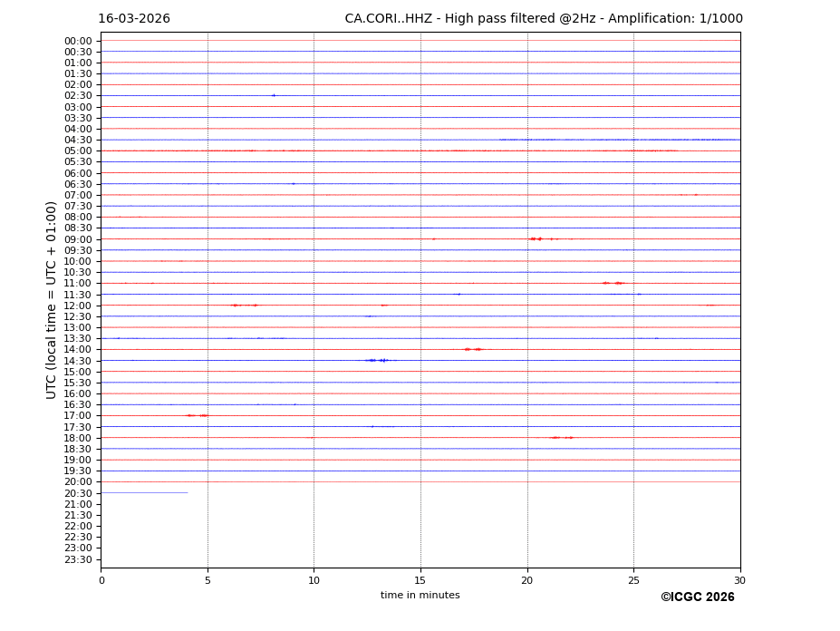
Task: Click the 05:00 row label on the y-axis
Action: tap(78, 150)
